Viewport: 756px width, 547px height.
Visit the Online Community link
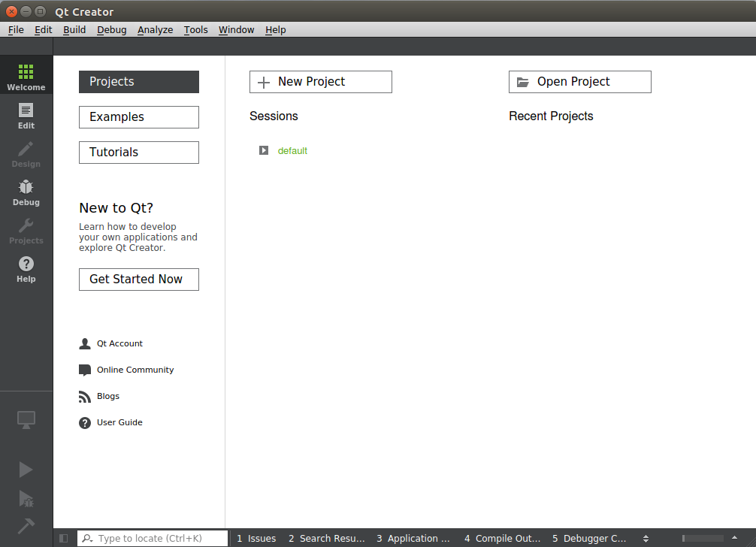coord(135,370)
